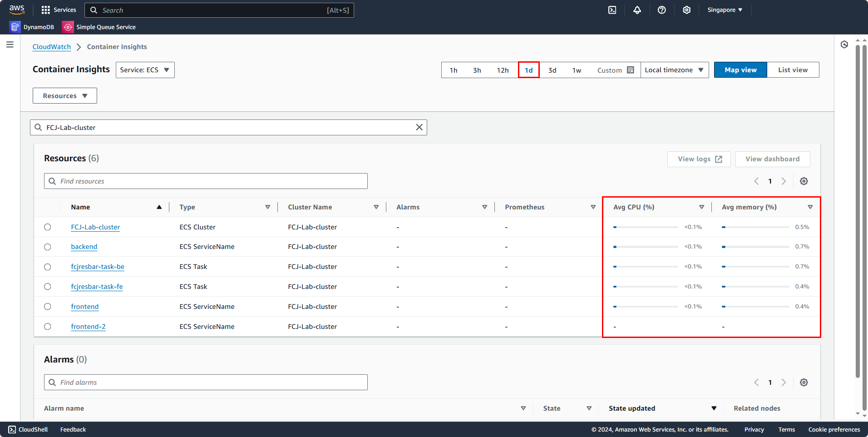
Task: Open the notifications bell
Action: (637, 10)
